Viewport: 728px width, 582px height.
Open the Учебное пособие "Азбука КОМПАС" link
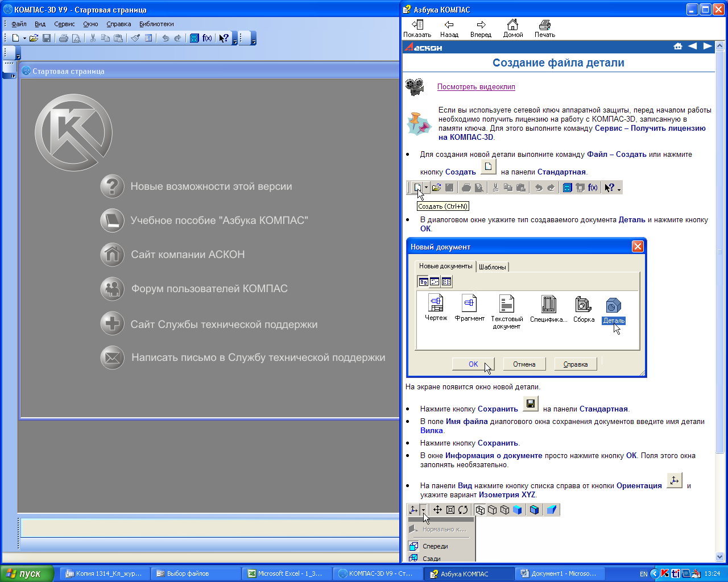[219, 221]
